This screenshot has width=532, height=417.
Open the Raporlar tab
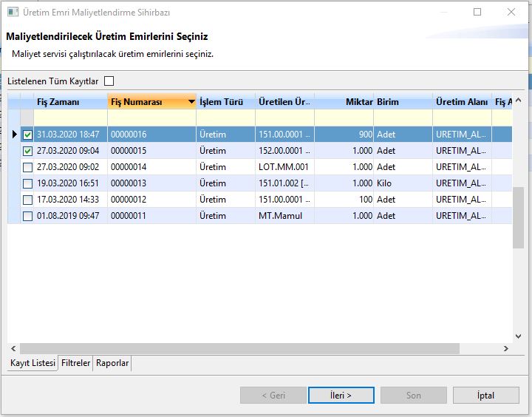coord(112,363)
